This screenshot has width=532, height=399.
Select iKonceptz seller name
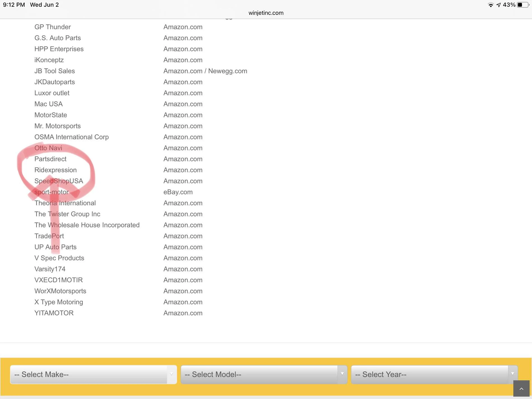[x=49, y=60]
